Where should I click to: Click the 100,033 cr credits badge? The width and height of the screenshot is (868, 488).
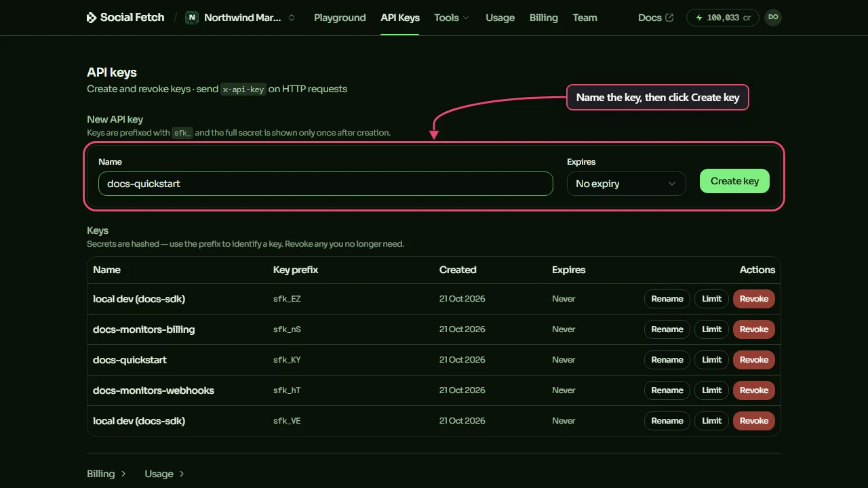point(723,18)
